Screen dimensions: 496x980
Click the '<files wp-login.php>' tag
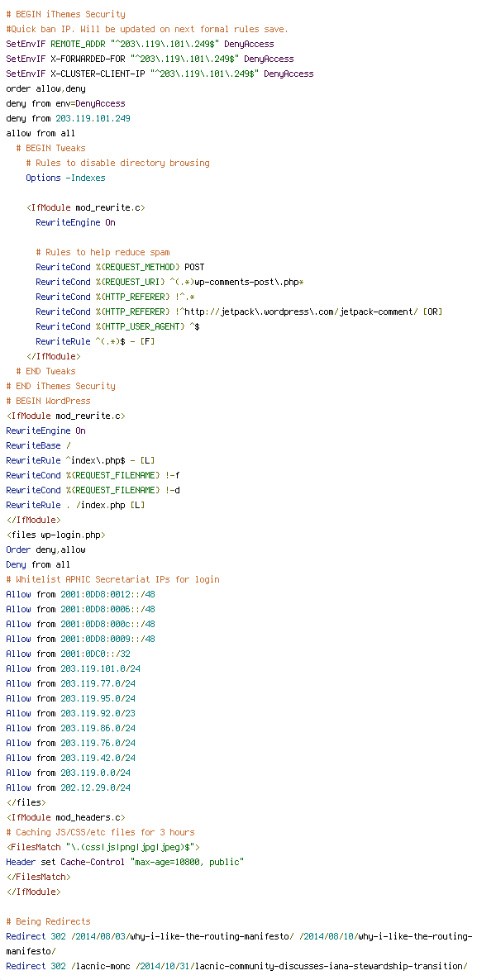[x=55, y=535]
